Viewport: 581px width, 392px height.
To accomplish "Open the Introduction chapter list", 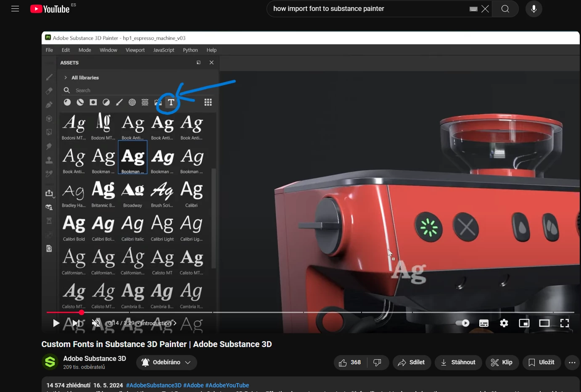I will (159, 323).
